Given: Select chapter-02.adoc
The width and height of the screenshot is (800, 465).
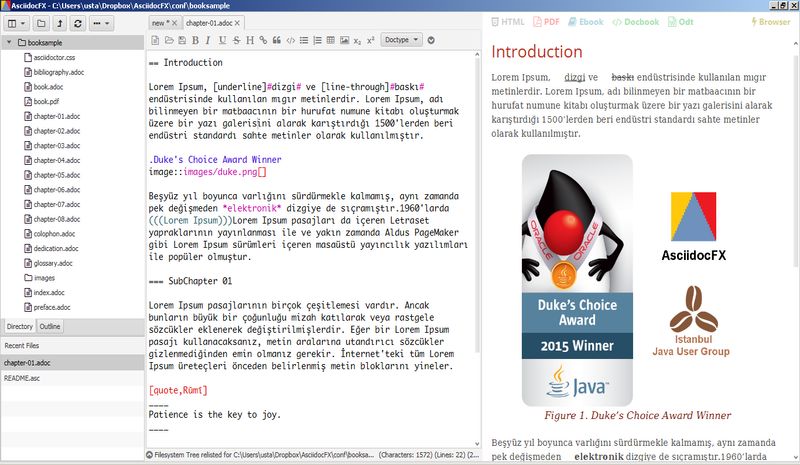Looking at the screenshot, I should tap(57, 131).
